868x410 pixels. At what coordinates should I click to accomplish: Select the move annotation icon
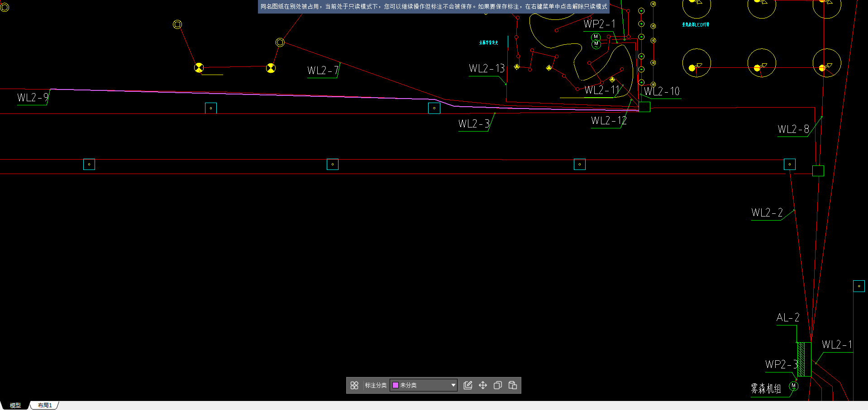(x=483, y=385)
